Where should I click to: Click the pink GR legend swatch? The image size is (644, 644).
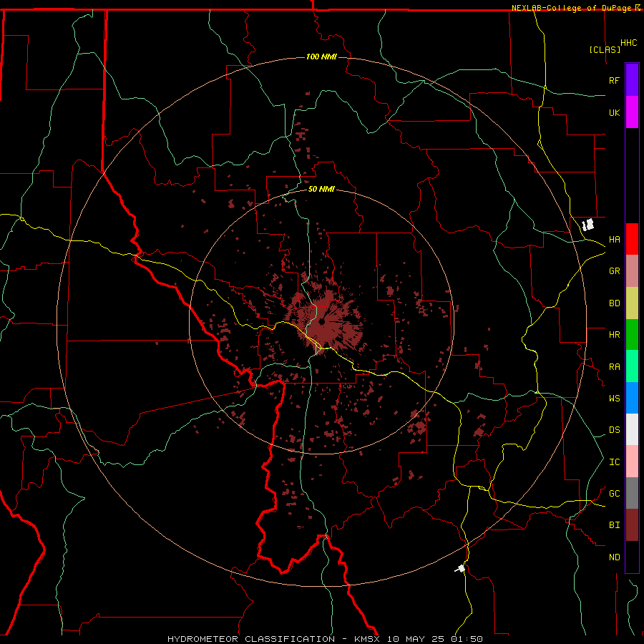pos(632,271)
